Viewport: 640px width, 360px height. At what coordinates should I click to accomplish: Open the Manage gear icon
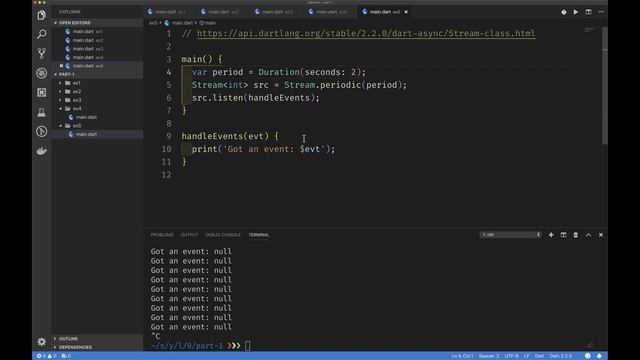[x=41, y=341]
